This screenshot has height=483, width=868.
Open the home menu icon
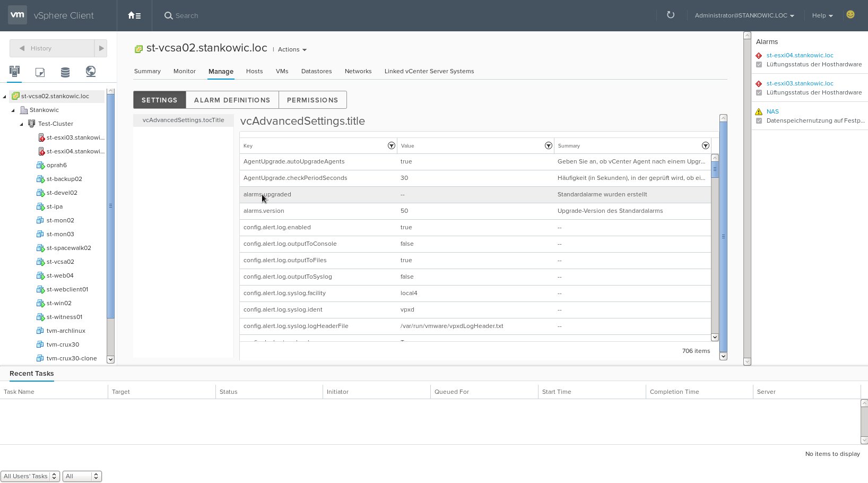coord(134,15)
